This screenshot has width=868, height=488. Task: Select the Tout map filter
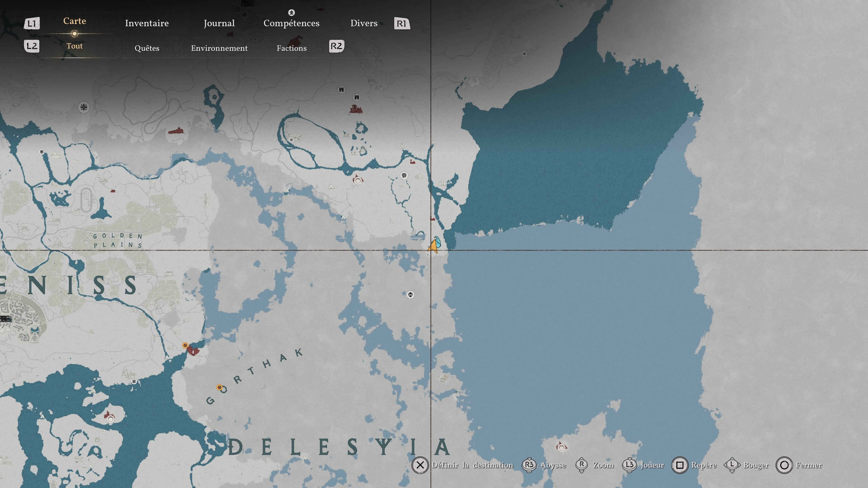74,46
